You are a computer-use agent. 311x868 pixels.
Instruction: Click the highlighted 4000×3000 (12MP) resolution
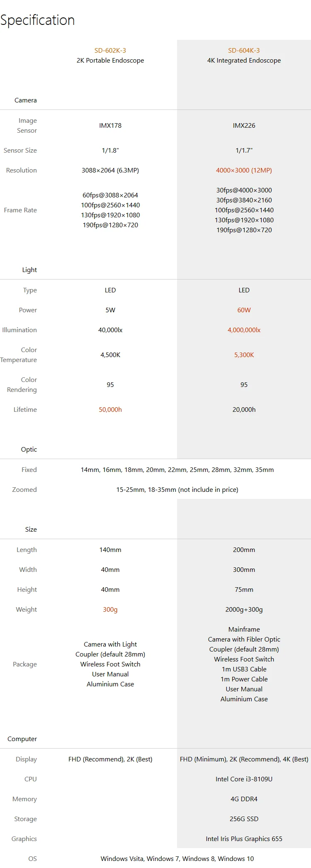coord(244,170)
